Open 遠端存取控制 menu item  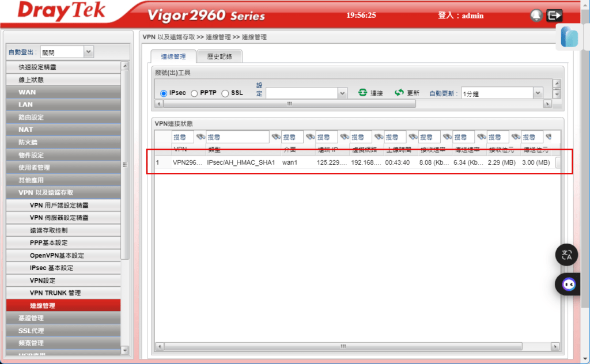(x=63, y=230)
